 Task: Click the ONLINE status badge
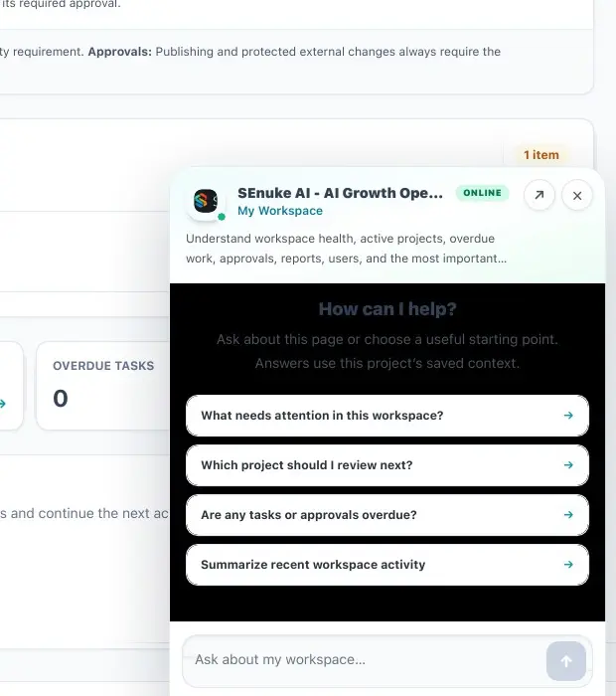[x=482, y=193]
